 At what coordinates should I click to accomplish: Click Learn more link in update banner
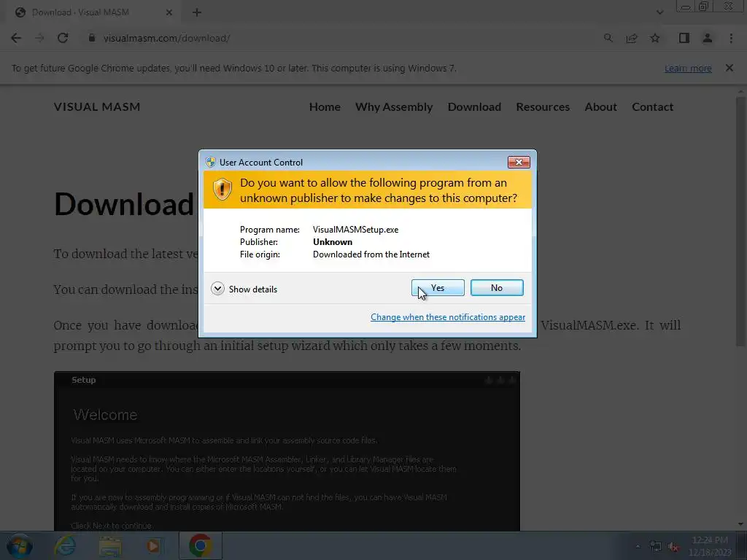pyautogui.click(x=688, y=68)
